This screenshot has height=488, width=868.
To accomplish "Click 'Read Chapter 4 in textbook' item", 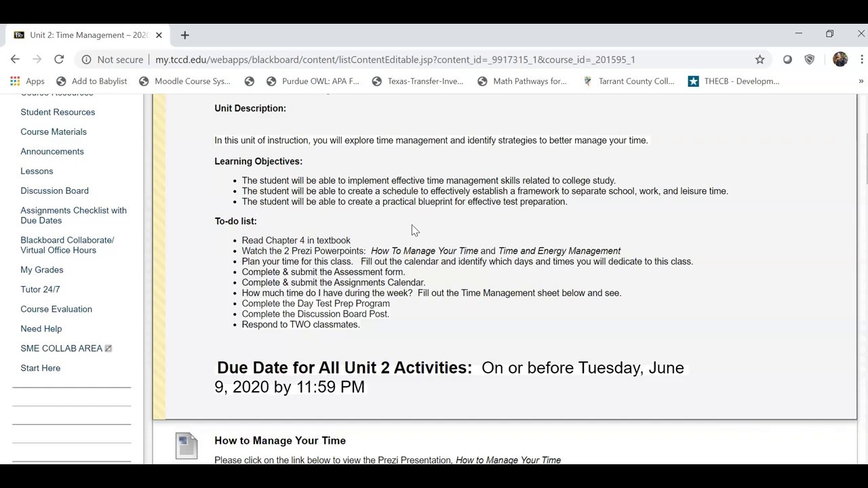I will click(296, 241).
